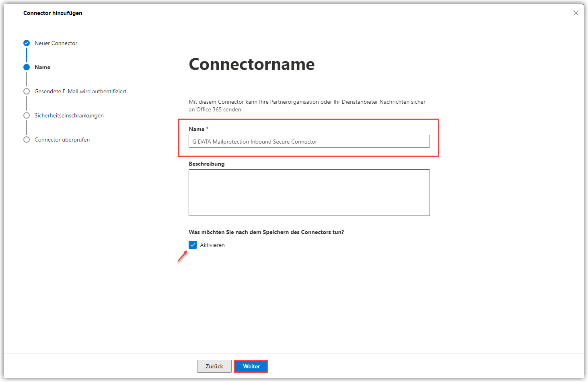The height and width of the screenshot is (382, 588).
Task: Uncheck the Aktivieren checkbox
Action: pyautogui.click(x=193, y=245)
